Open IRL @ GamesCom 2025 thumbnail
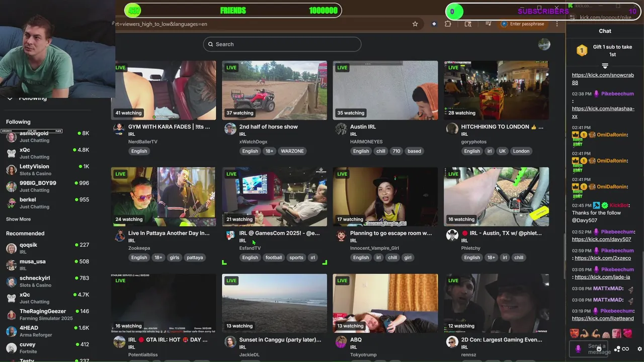The image size is (644, 362). (274, 197)
